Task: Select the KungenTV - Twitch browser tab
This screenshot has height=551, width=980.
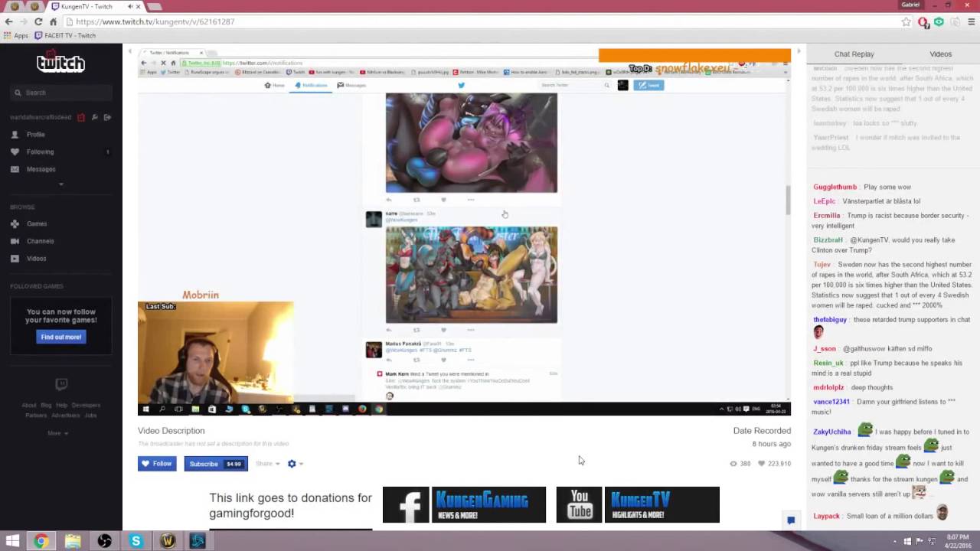Action: click(96, 6)
